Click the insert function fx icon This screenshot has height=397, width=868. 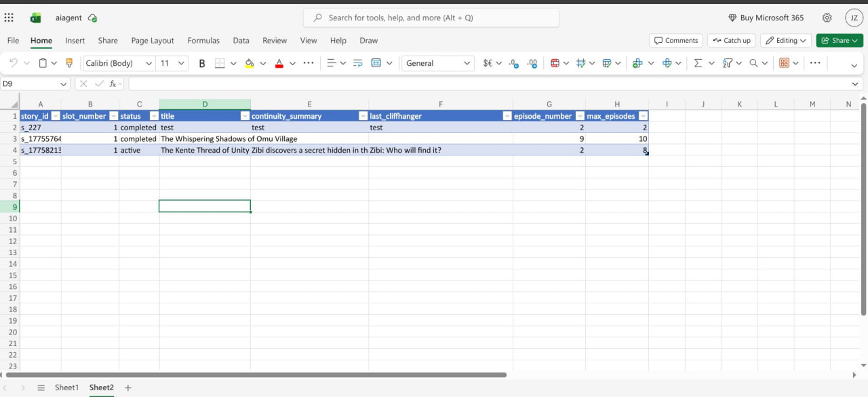113,83
